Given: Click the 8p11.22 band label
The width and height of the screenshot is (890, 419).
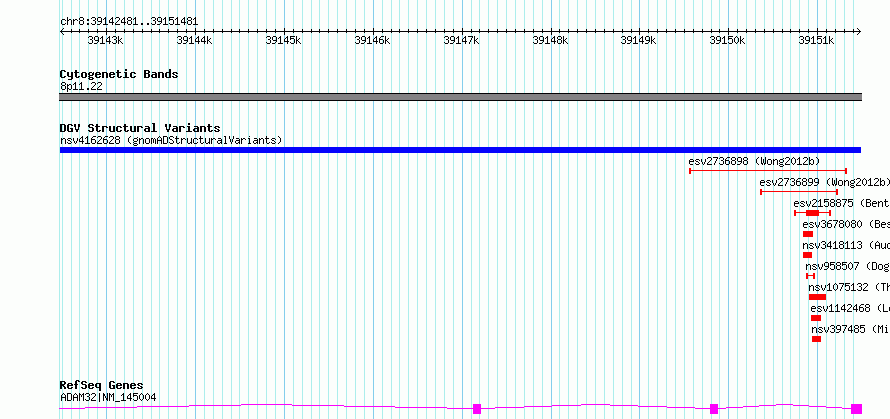Looking at the screenshot, I should 81,87.
